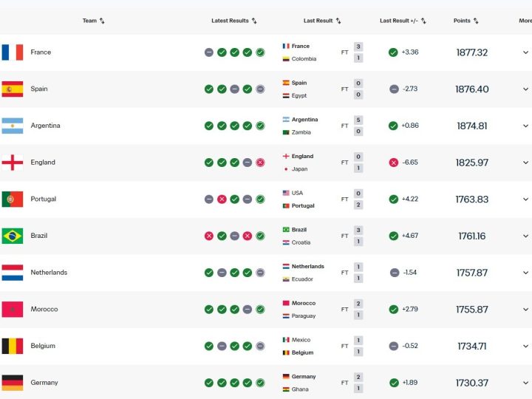Click the France flag icon
532x399 pixels.
(x=13, y=52)
